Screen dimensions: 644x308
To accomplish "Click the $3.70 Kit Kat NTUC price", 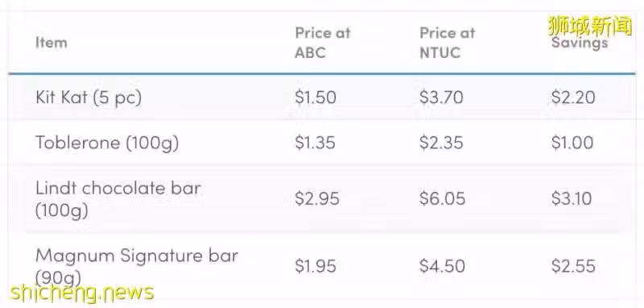I will pos(441,98).
